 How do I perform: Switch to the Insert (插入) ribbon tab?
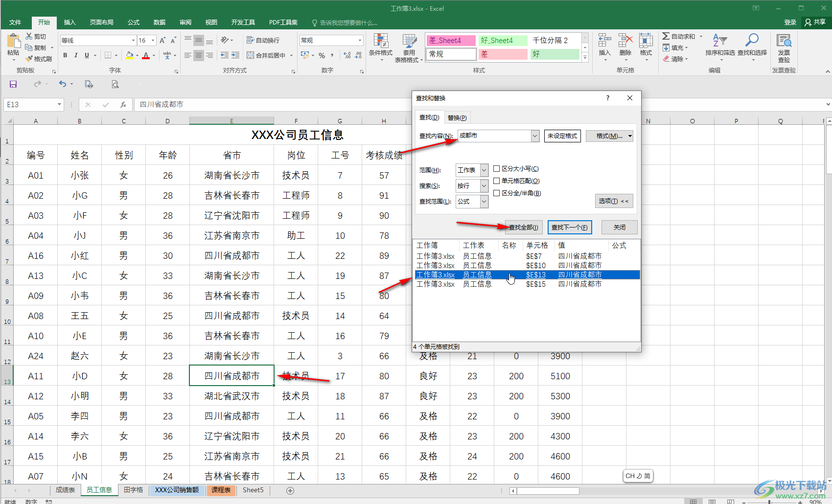coord(70,22)
